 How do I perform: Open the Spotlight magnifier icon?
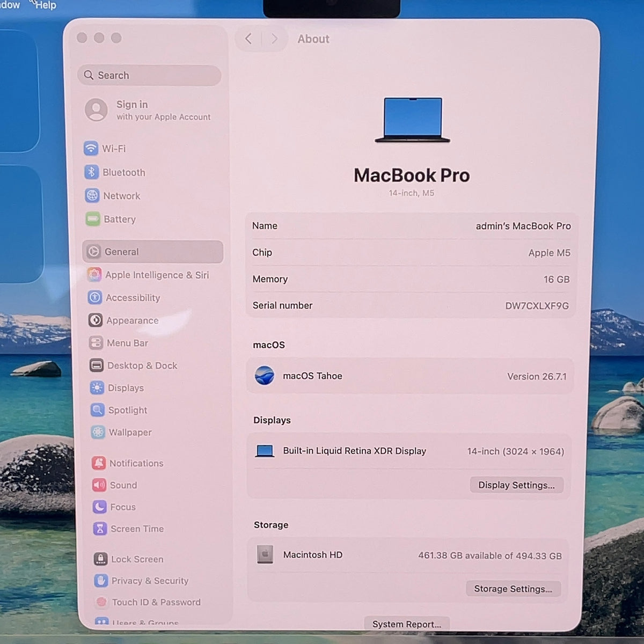click(x=98, y=410)
